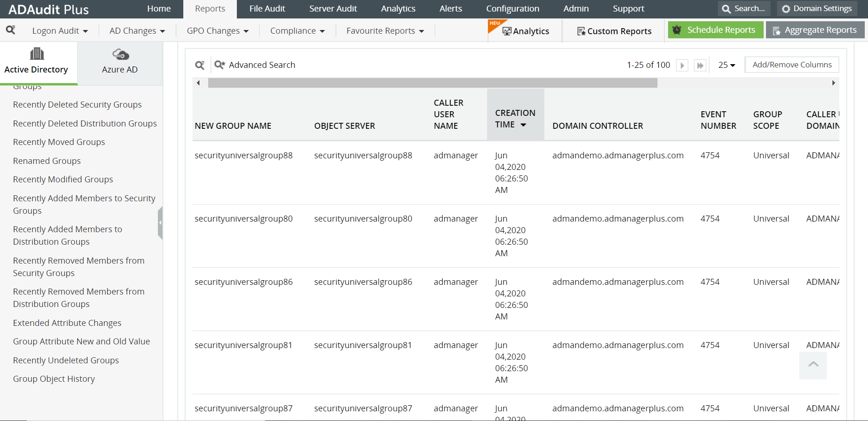
Task: Click new group name securityuniversalgroup88
Action: click(x=243, y=156)
